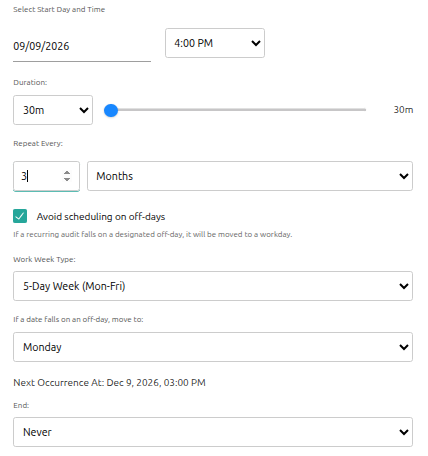Click the 30m value right of slider
Image resolution: width=428 pixels, height=456 pixels.
[403, 110]
